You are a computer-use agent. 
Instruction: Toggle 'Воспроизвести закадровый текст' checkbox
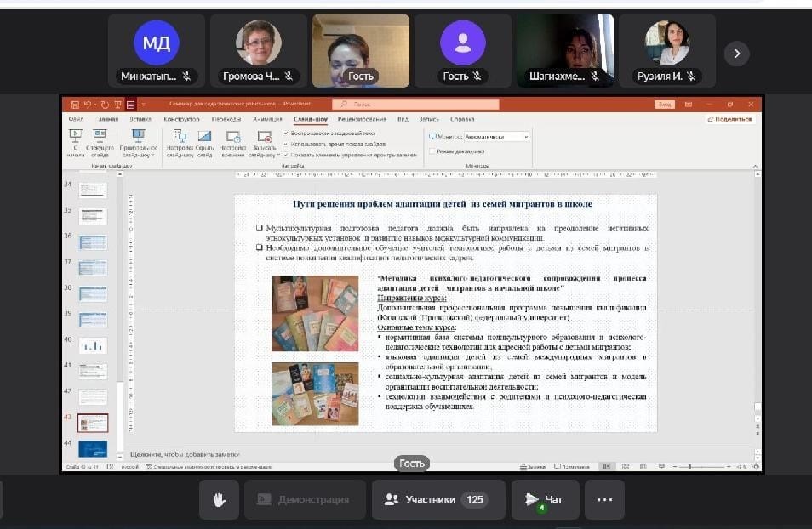(x=286, y=134)
